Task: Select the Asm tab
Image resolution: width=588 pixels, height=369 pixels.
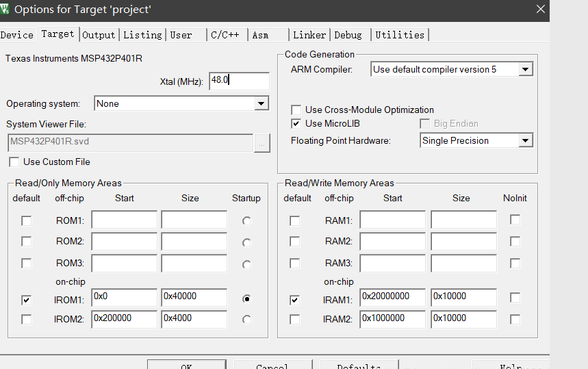Action: pyautogui.click(x=261, y=35)
